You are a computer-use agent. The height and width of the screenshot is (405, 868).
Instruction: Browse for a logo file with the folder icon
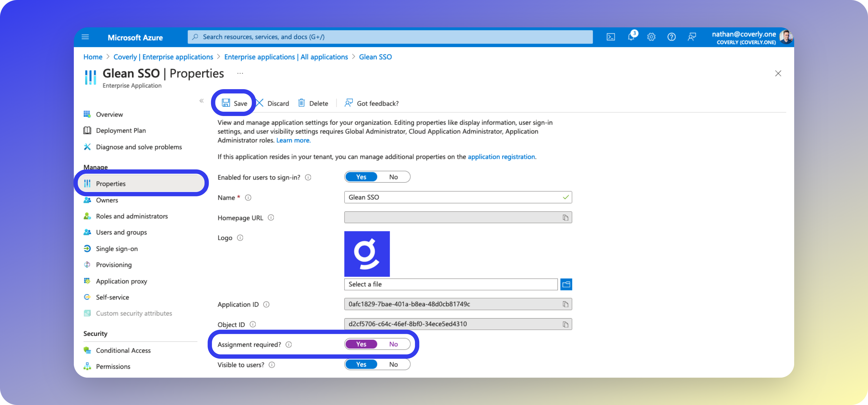coord(566,284)
